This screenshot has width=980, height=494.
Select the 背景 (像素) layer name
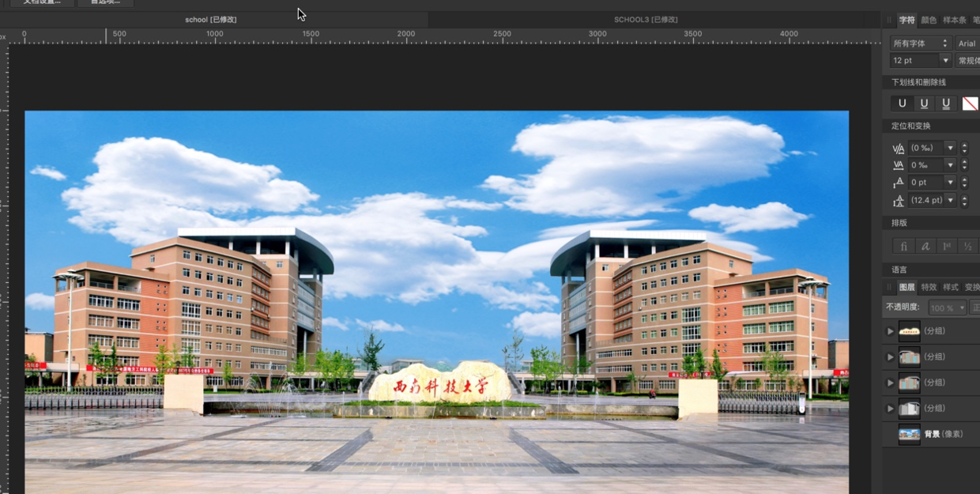tap(944, 434)
